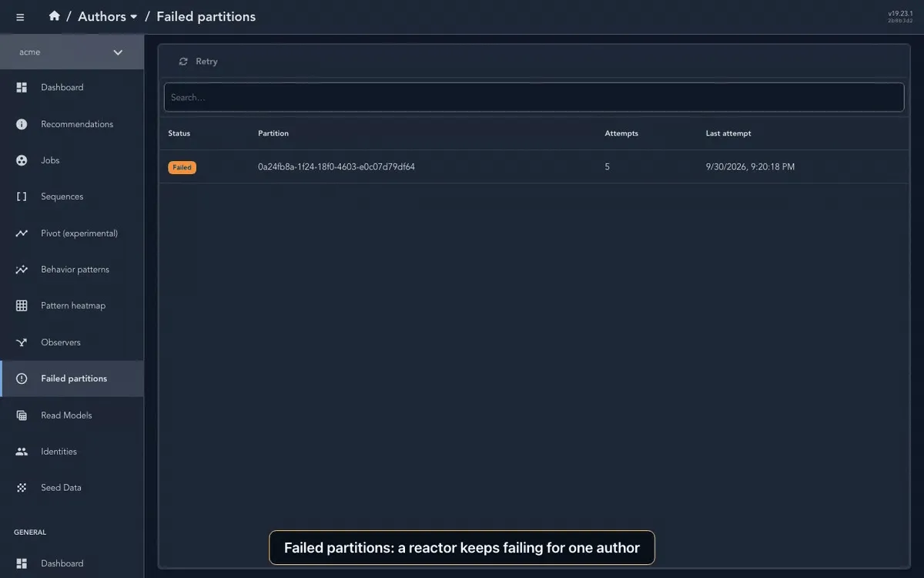This screenshot has width=924, height=578.
Task: Expand the acme tenant selector
Action: click(72, 52)
